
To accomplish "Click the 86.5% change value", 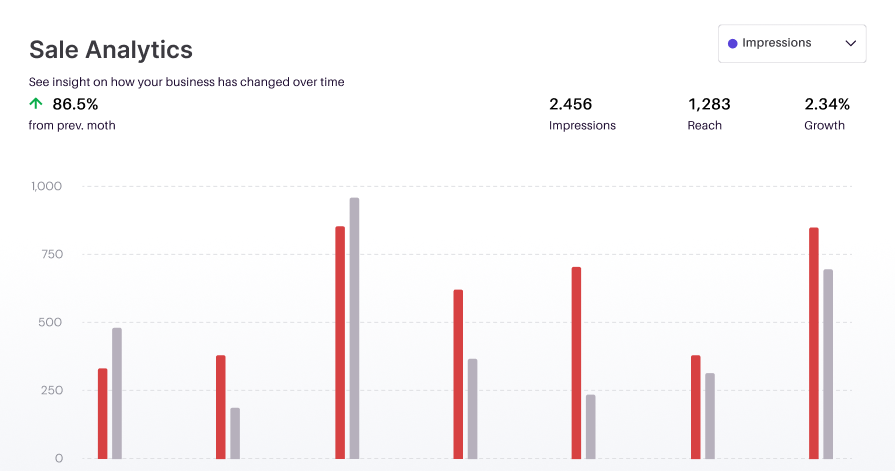I will point(75,103).
